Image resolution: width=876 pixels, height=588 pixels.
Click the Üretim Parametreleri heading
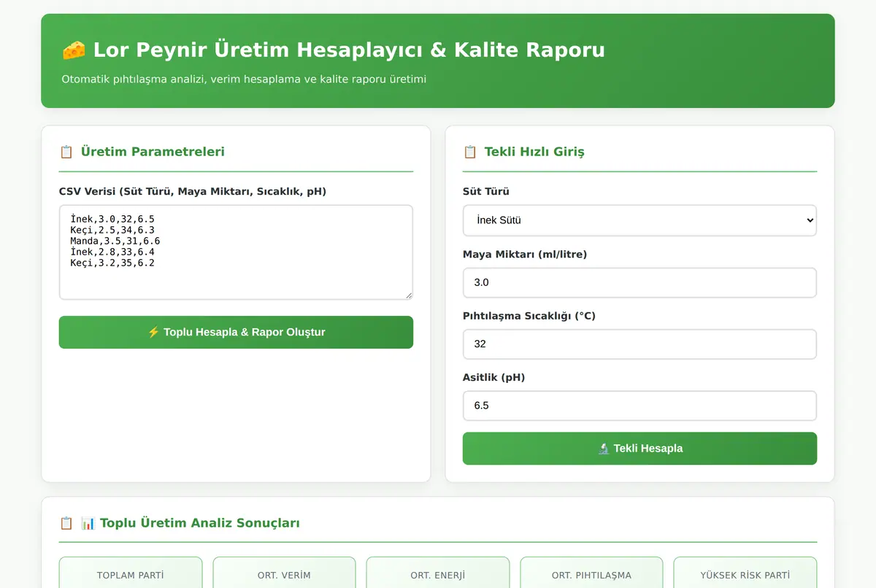click(x=153, y=152)
